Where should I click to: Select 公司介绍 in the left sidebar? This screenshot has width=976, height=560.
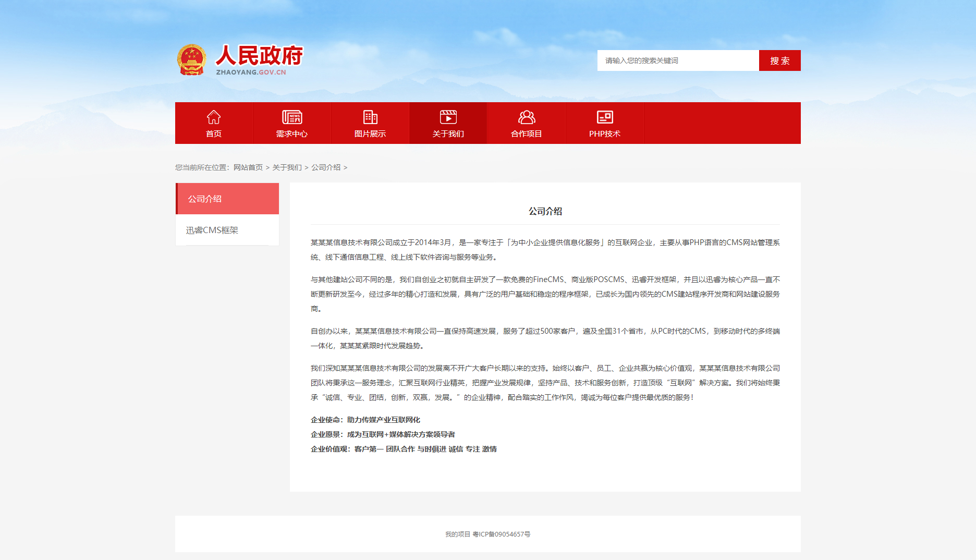coord(227,199)
